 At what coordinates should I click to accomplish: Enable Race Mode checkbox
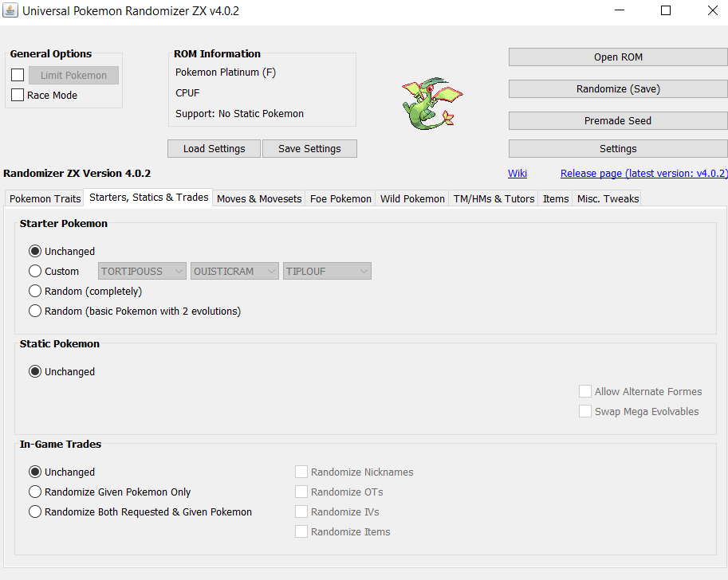coord(18,95)
